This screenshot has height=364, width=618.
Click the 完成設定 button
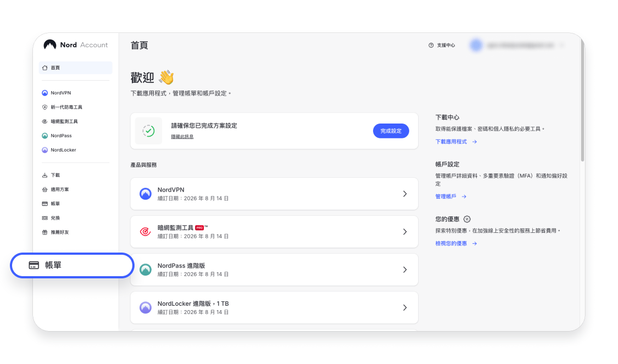click(x=391, y=131)
